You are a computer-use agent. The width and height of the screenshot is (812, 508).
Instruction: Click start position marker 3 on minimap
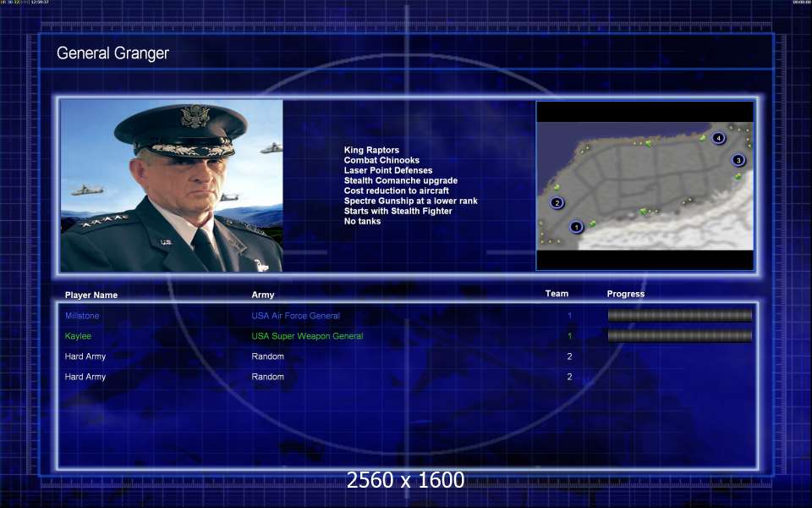pos(738,160)
